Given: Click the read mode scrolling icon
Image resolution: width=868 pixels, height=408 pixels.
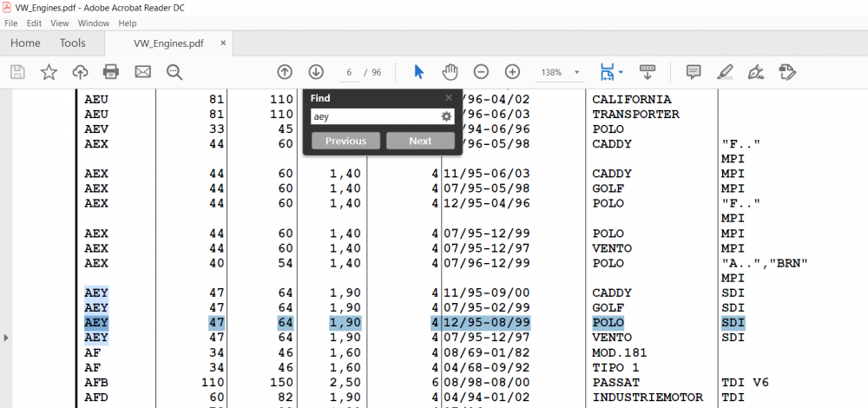Looking at the screenshot, I should click(647, 72).
